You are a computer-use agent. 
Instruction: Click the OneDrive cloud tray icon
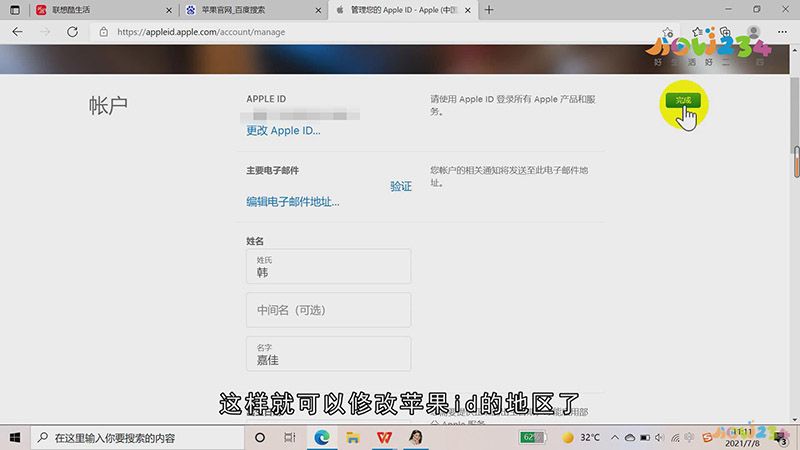tap(630, 438)
